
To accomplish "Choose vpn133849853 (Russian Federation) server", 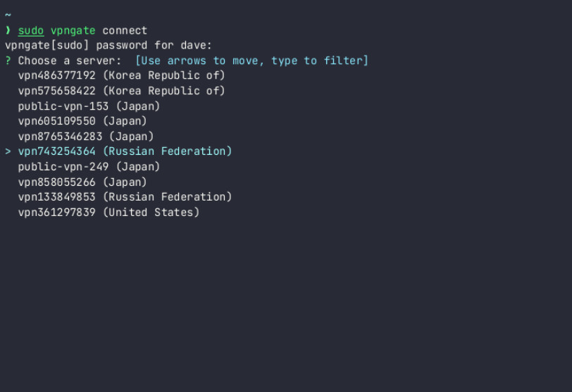I will 125,197.
